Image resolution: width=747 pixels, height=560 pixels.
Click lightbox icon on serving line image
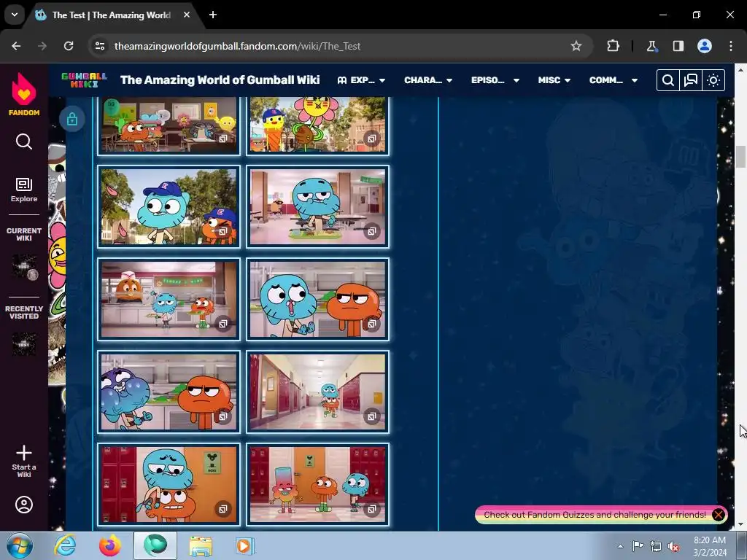pyautogui.click(x=222, y=324)
